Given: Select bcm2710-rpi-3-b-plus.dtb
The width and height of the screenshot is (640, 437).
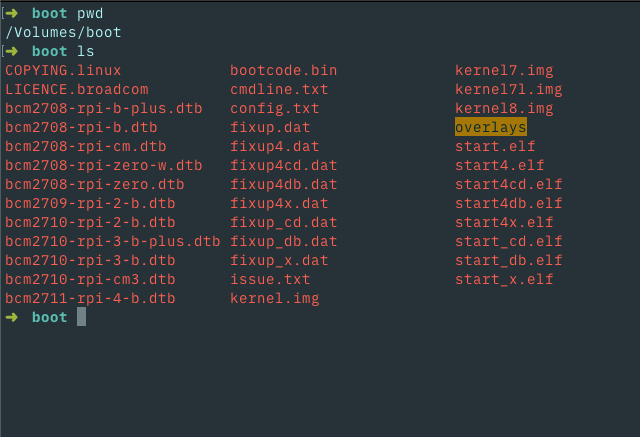Looking at the screenshot, I should 113,241.
